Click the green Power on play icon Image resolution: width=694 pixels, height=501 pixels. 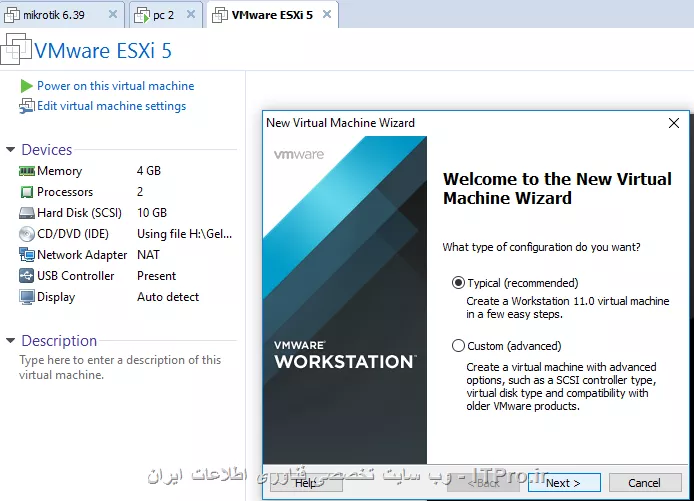pyautogui.click(x=27, y=86)
